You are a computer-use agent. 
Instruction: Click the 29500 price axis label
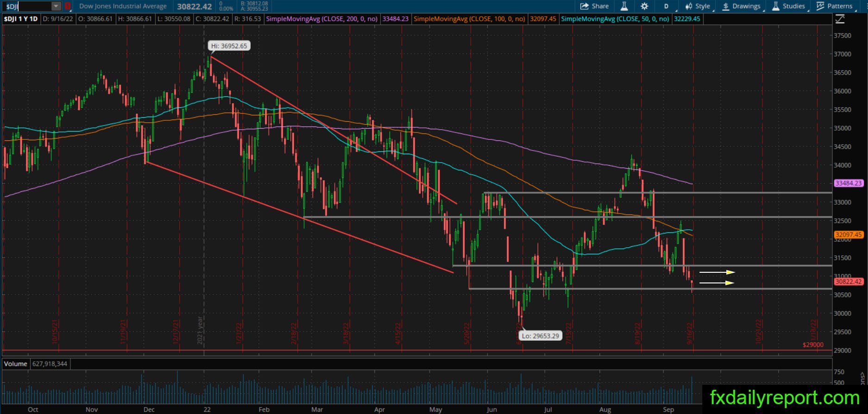pyautogui.click(x=842, y=332)
